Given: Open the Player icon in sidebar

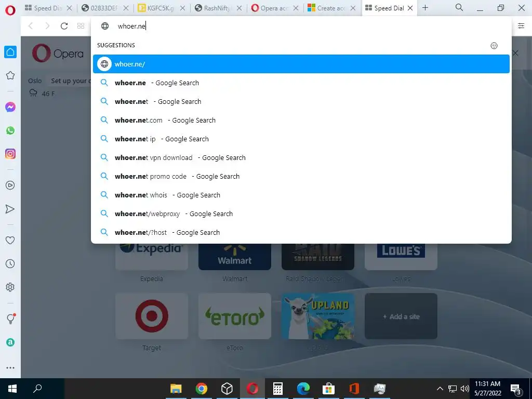Looking at the screenshot, I should coord(10,185).
